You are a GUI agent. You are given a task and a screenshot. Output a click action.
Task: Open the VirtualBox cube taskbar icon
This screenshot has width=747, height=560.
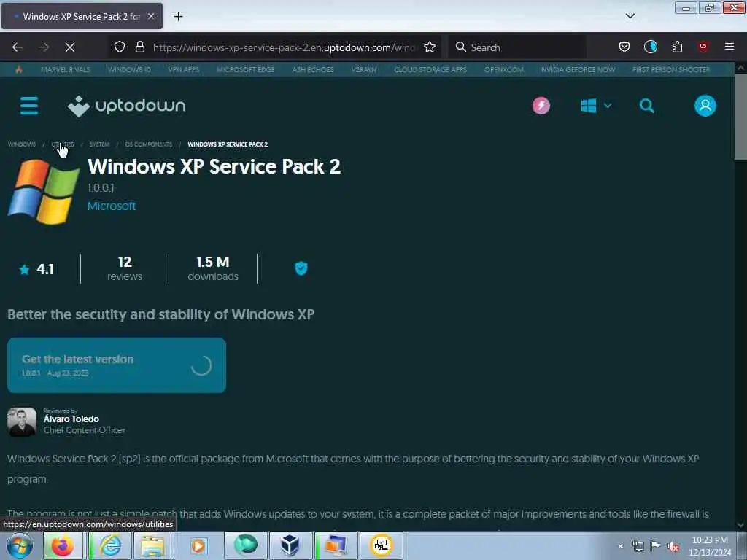(290, 545)
